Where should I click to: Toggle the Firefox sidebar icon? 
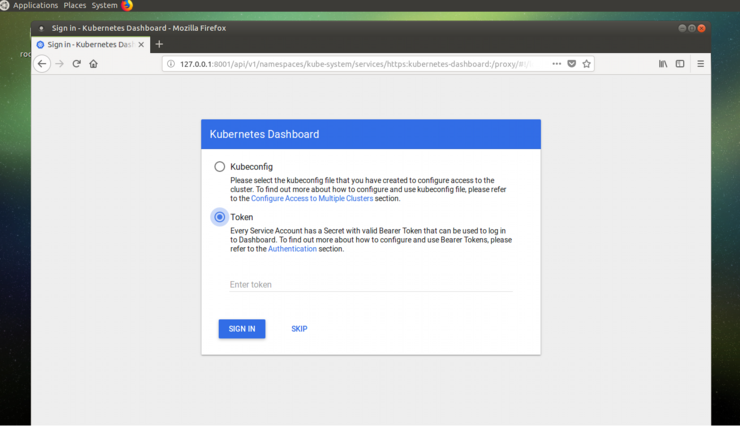[x=680, y=64]
